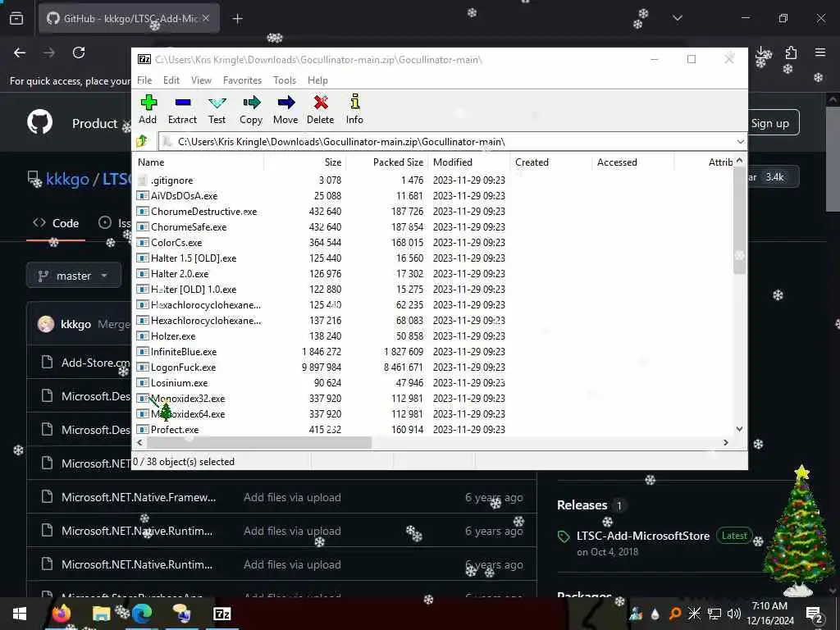Screen dimensions: 840x630
Task: Sort by the Accessed column header
Action: click(x=633, y=162)
